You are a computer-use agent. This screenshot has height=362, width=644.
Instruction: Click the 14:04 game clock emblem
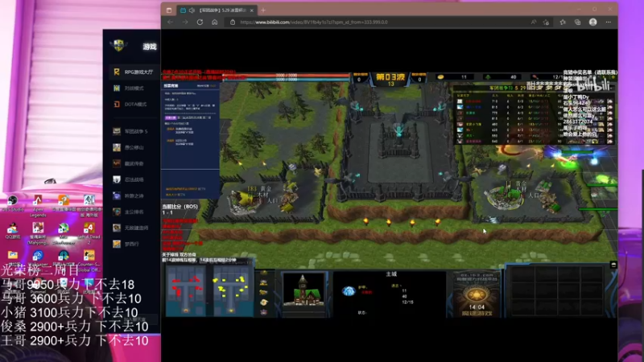click(476, 294)
